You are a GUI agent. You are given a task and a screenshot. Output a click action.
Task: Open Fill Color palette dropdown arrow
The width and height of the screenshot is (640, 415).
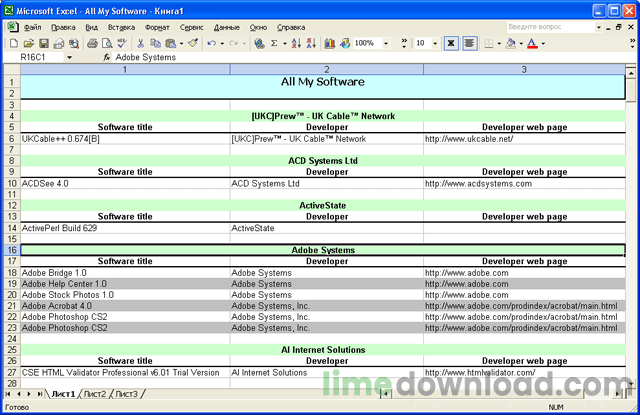click(x=521, y=44)
